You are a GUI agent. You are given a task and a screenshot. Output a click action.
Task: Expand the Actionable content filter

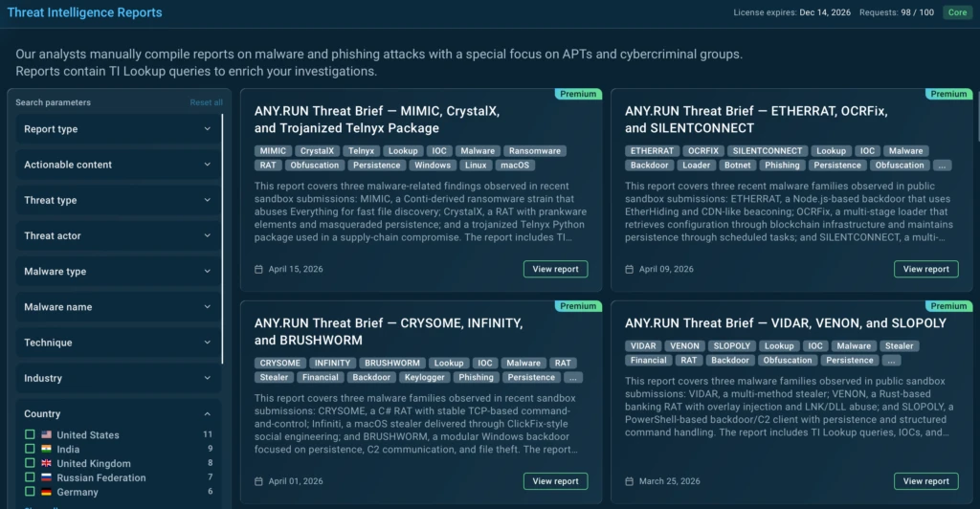click(118, 165)
